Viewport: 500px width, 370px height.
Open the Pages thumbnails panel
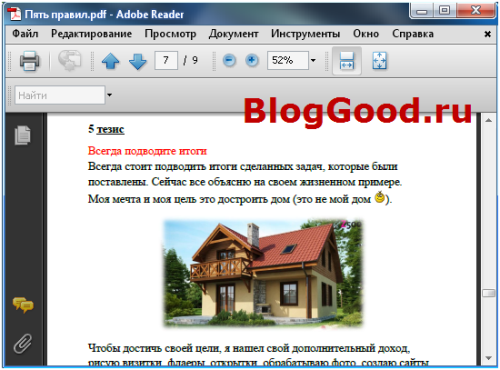tap(22, 135)
